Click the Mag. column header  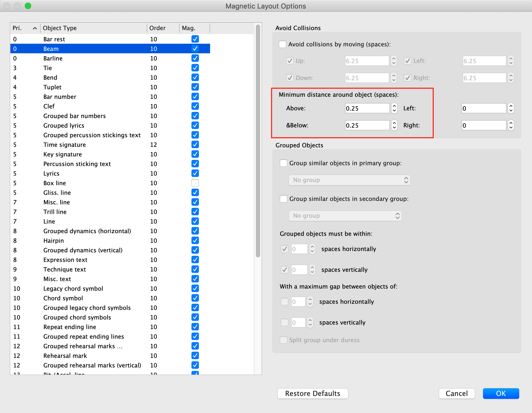pyautogui.click(x=195, y=28)
